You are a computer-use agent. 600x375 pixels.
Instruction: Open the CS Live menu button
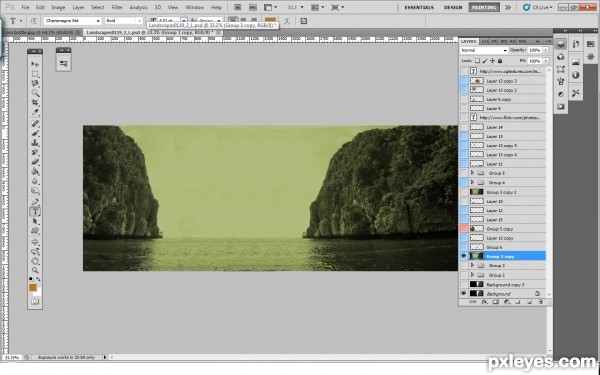(x=538, y=7)
